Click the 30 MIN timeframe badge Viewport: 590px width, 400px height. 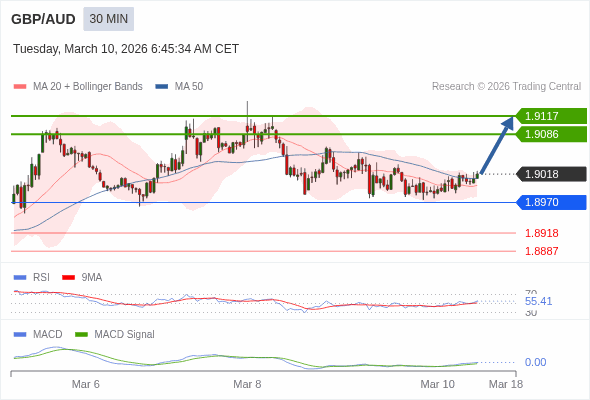click(108, 19)
